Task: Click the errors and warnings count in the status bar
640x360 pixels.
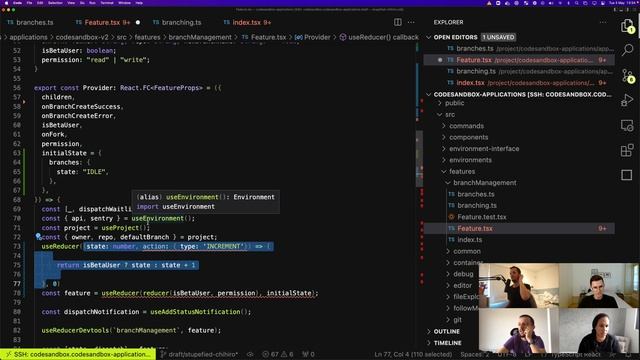Action: click(x=279, y=354)
